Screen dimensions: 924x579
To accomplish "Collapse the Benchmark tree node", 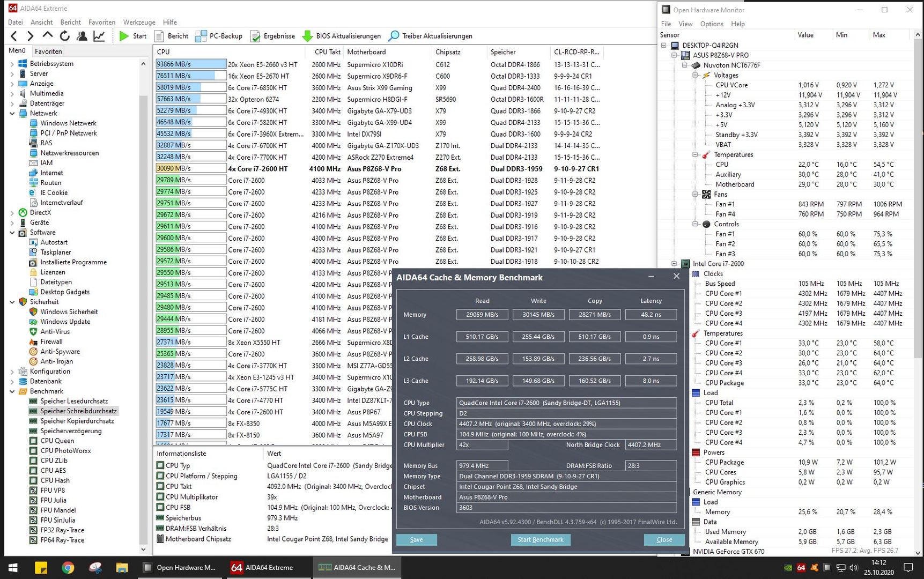I will [12, 391].
